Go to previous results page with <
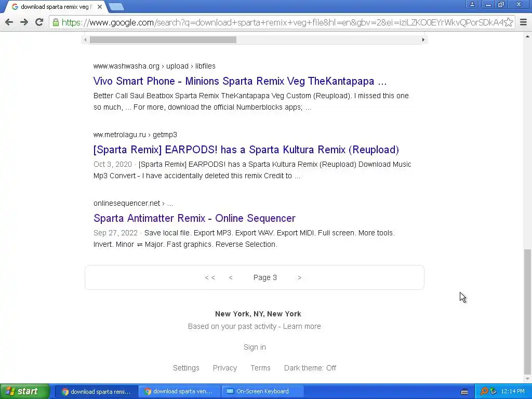This screenshot has height=399, width=532. [231, 277]
